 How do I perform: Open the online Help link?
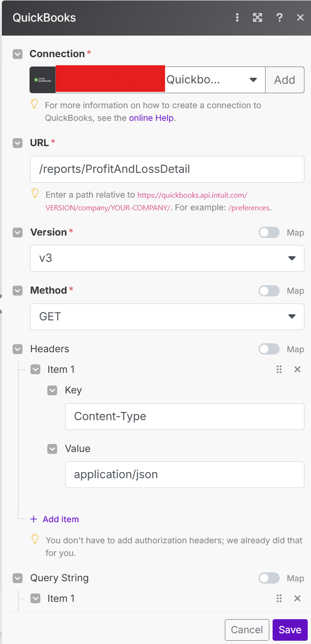pos(151,118)
